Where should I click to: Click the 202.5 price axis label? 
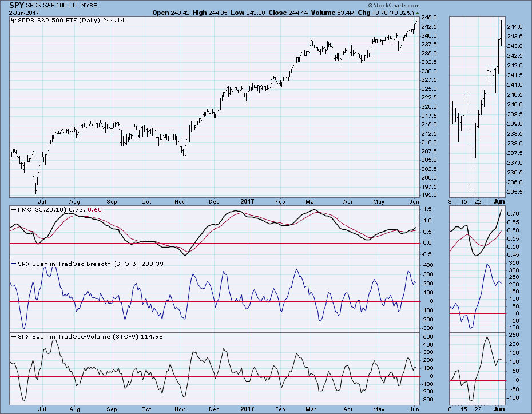[x=430, y=169]
